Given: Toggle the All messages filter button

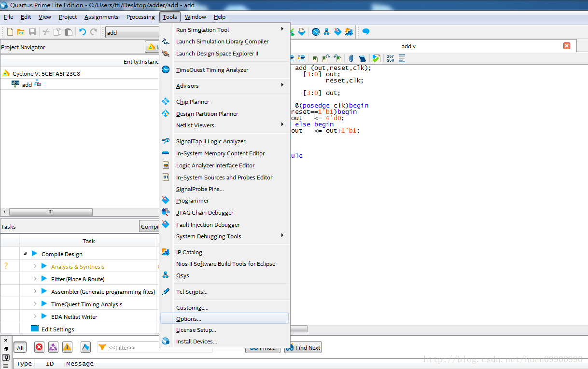Looking at the screenshot, I should point(20,347).
